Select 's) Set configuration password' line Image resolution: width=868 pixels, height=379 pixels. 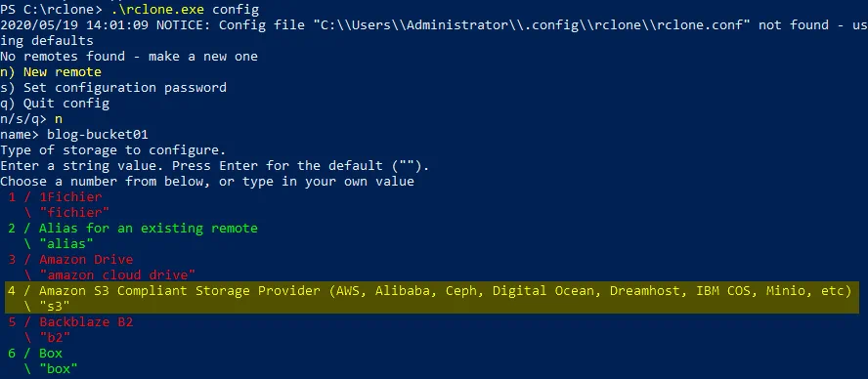point(113,87)
